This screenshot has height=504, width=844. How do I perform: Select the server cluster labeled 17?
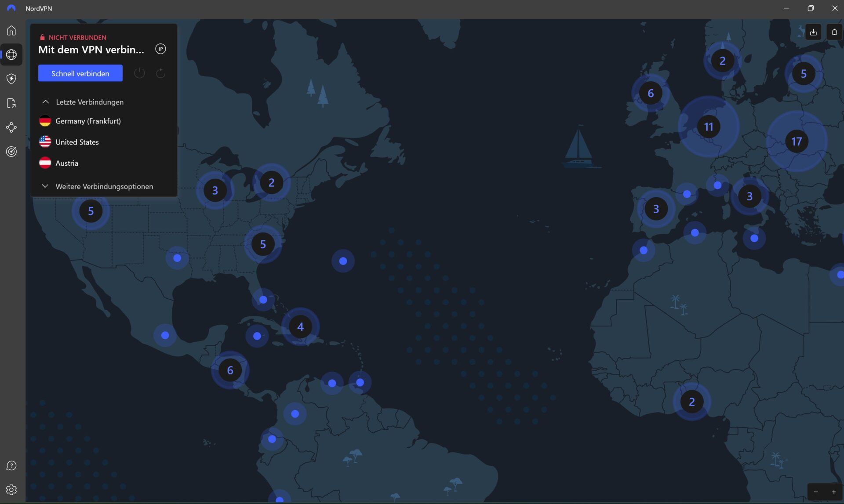796,141
